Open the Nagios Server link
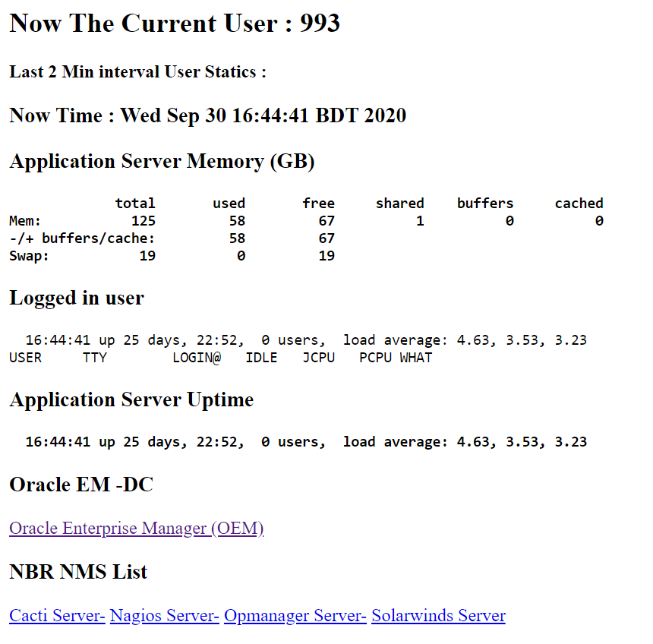Screen dimensions: 653x644 click(x=165, y=615)
